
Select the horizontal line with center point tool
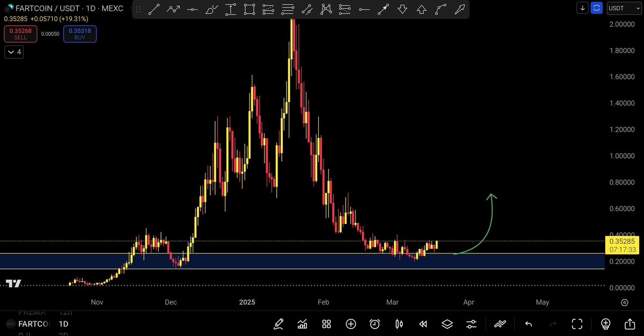193,9
